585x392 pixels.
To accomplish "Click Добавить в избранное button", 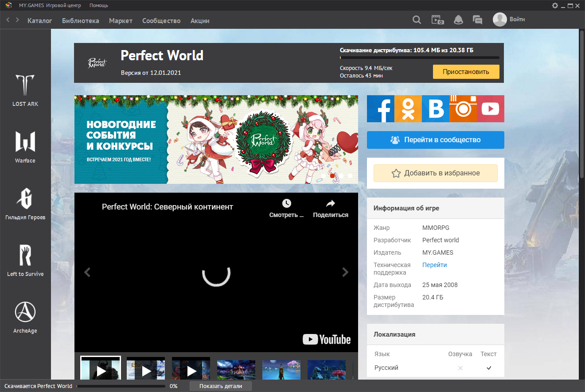I will [436, 173].
